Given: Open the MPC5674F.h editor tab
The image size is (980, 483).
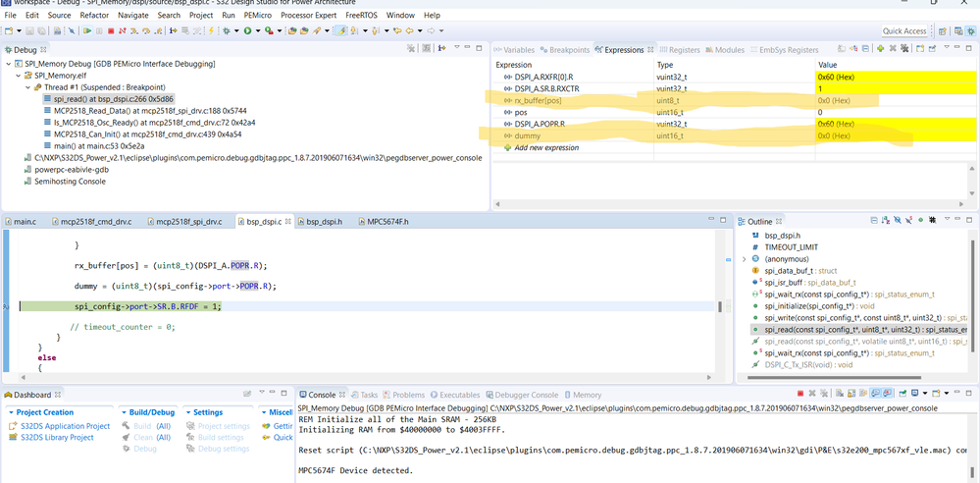Looking at the screenshot, I should [382, 222].
